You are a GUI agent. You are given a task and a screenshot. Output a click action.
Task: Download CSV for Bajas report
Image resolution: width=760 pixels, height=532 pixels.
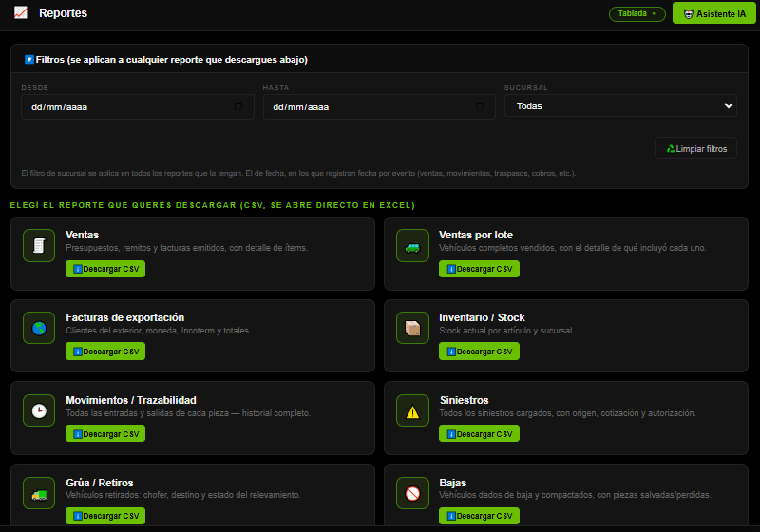tap(479, 516)
